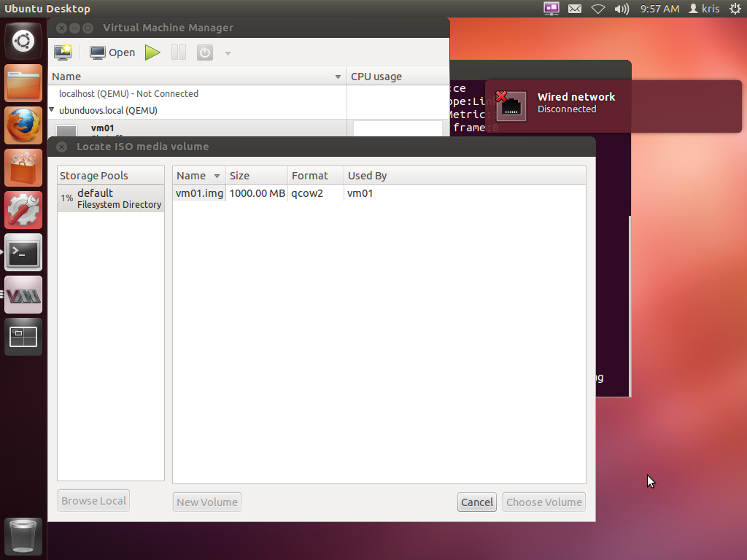The width and height of the screenshot is (747, 560).
Task: Open System Settings wrench-gear icon
Action: (x=23, y=210)
